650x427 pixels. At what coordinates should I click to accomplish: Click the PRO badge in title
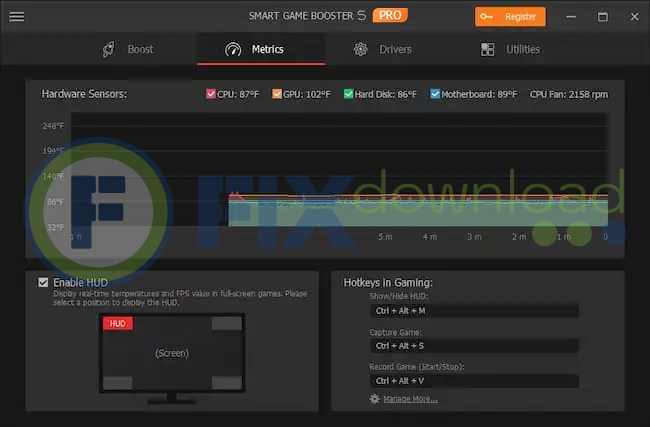(389, 16)
